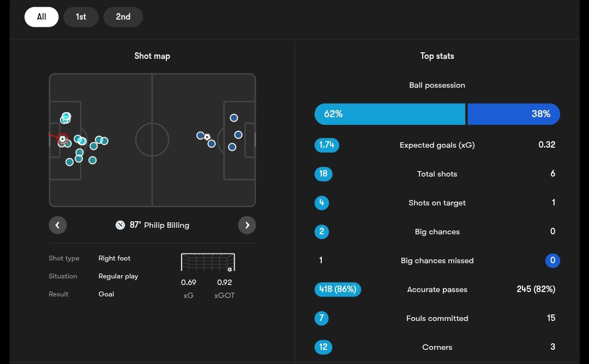Click the away team's goal ball marker
The image size is (589, 364).
(207, 137)
